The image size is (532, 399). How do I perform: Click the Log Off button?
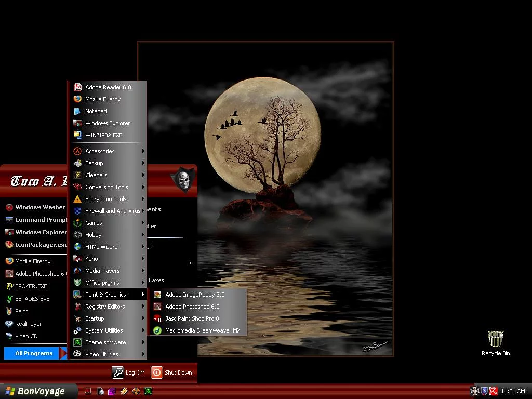click(x=129, y=373)
